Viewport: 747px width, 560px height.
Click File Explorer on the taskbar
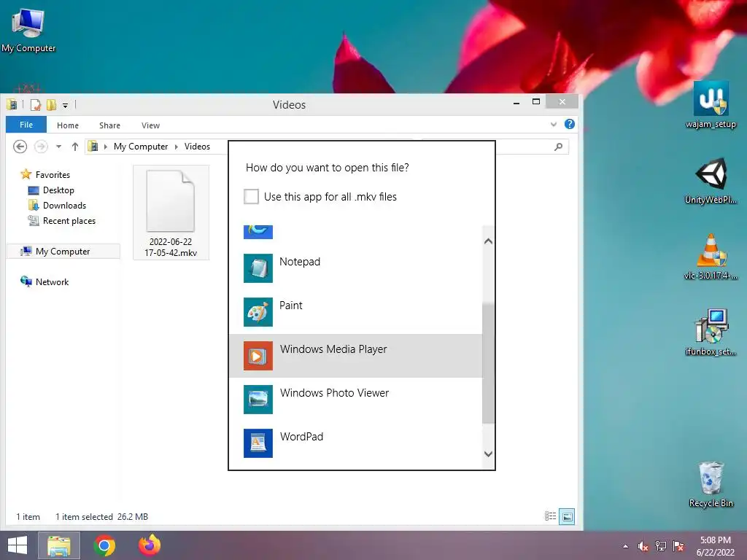pyautogui.click(x=59, y=545)
